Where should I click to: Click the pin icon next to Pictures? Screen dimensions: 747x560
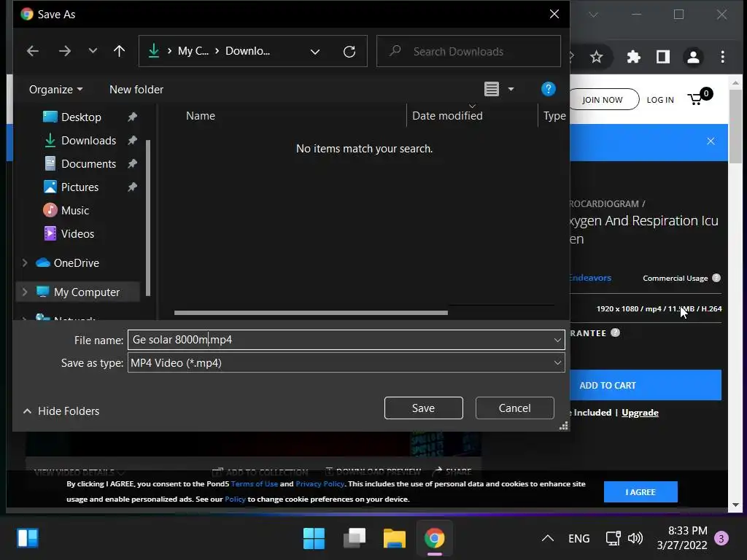point(132,187)
